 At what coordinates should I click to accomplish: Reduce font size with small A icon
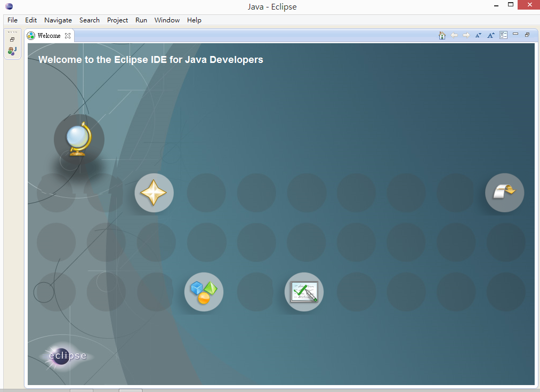[x=478, y=35]
